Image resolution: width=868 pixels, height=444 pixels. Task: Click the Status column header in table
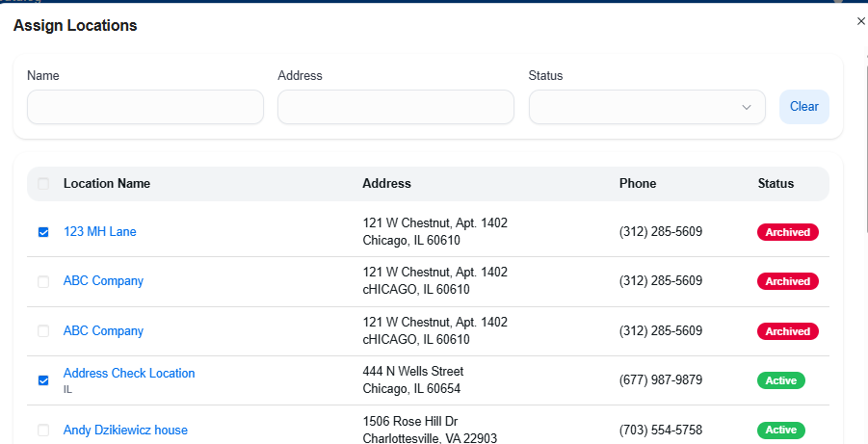[776, 184]
